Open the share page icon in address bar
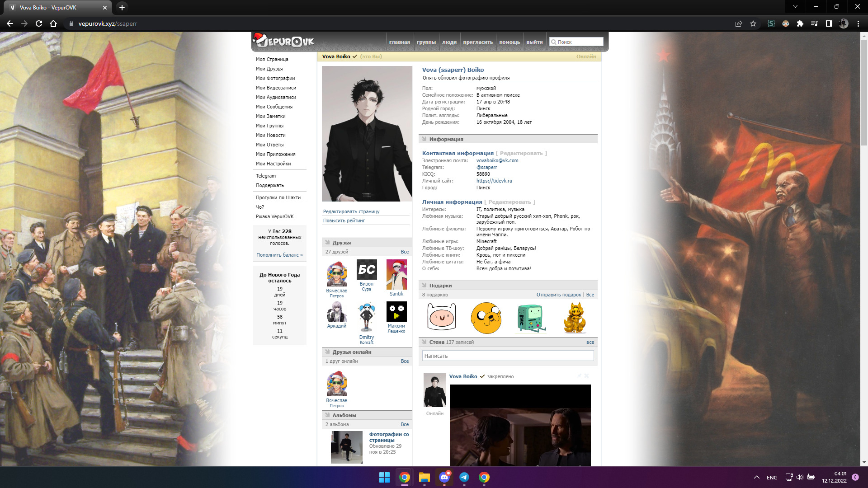Screen dimensions: 868x488 pyautogui.click(x=739, y=23)
